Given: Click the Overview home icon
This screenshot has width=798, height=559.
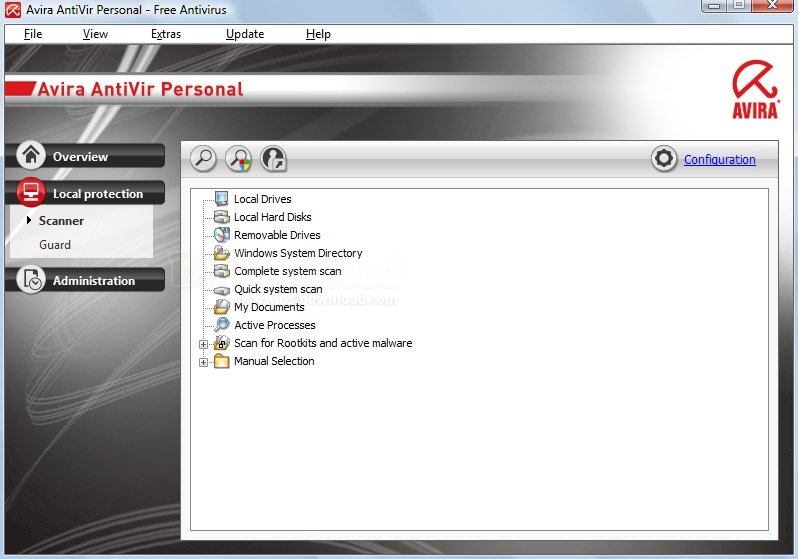Looking at the screenshot, I should (31, 155).
